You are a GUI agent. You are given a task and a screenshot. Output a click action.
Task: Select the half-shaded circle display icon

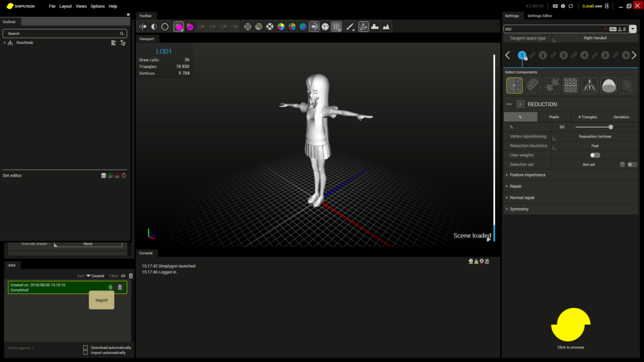click(154, 26)
